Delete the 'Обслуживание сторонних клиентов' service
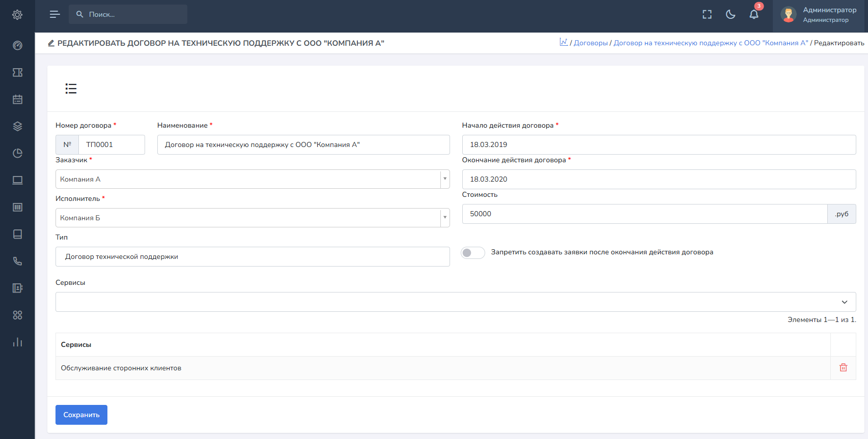 pyautogui.click(x=843, y=368)
